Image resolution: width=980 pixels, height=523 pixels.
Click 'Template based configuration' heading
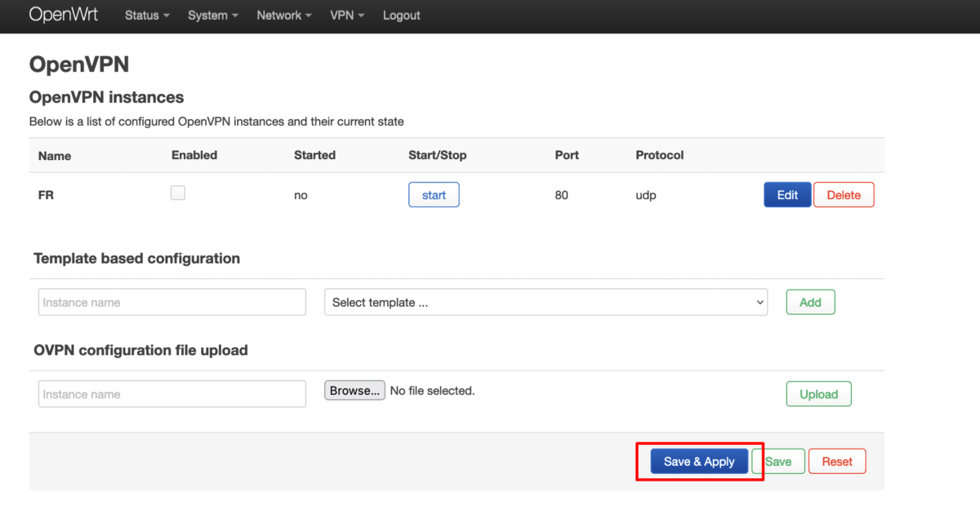point(137,259)
